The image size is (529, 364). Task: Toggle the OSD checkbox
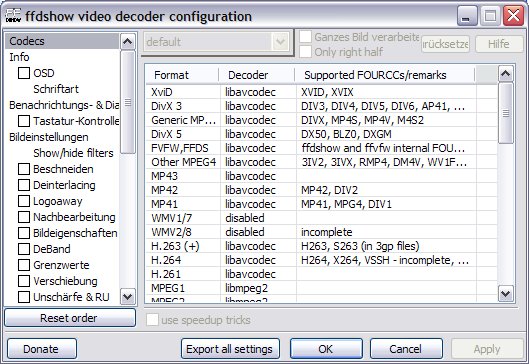24,73
